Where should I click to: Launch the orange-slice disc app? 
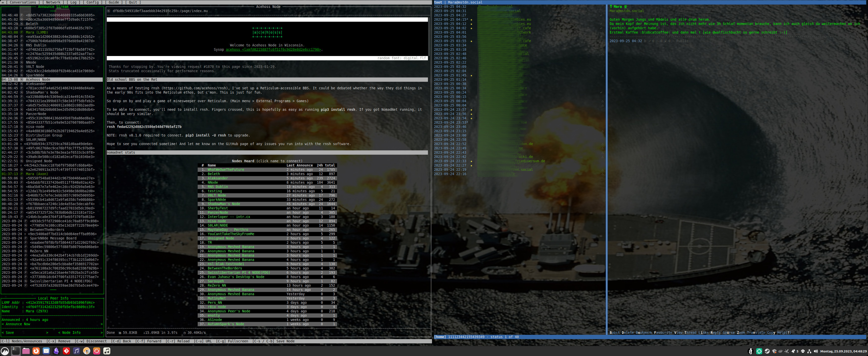pos(87,351)
